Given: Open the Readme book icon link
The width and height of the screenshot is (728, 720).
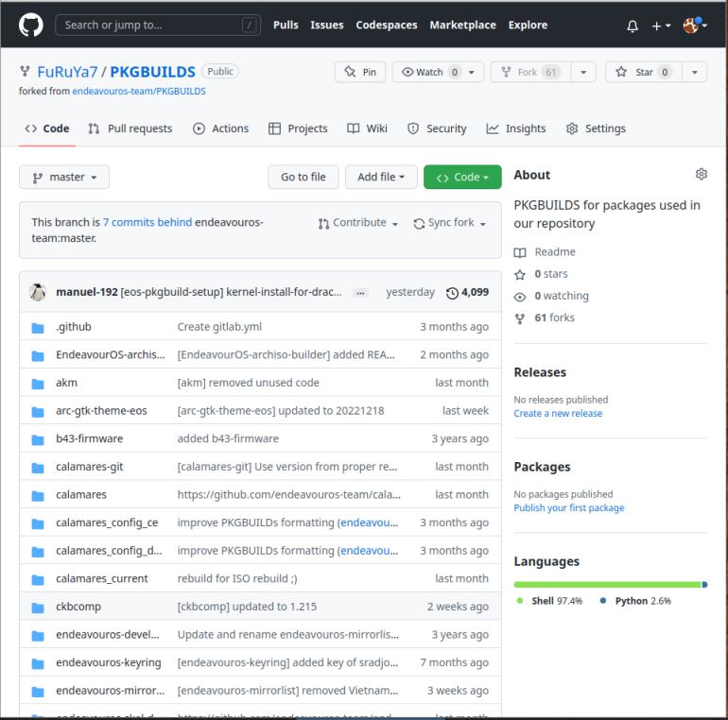Looking at the screenshot, I should (x=520, y=252).
